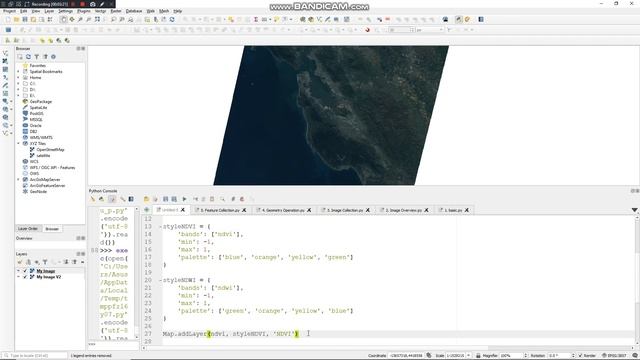Expand the Spatial Bookmarks node
640x360 pixels.
point(18,72)
